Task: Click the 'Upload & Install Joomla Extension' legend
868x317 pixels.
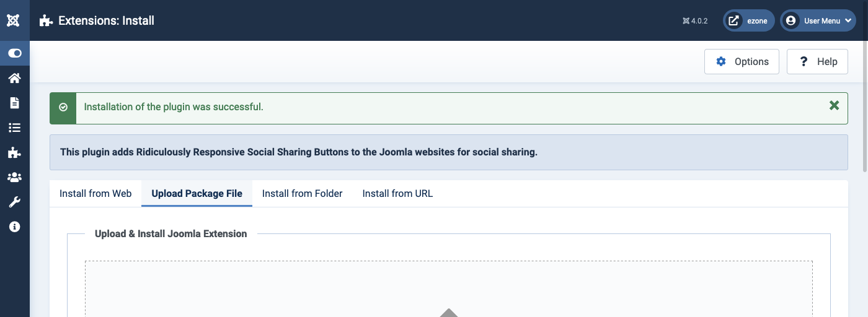Action: (x=171, y=233)
